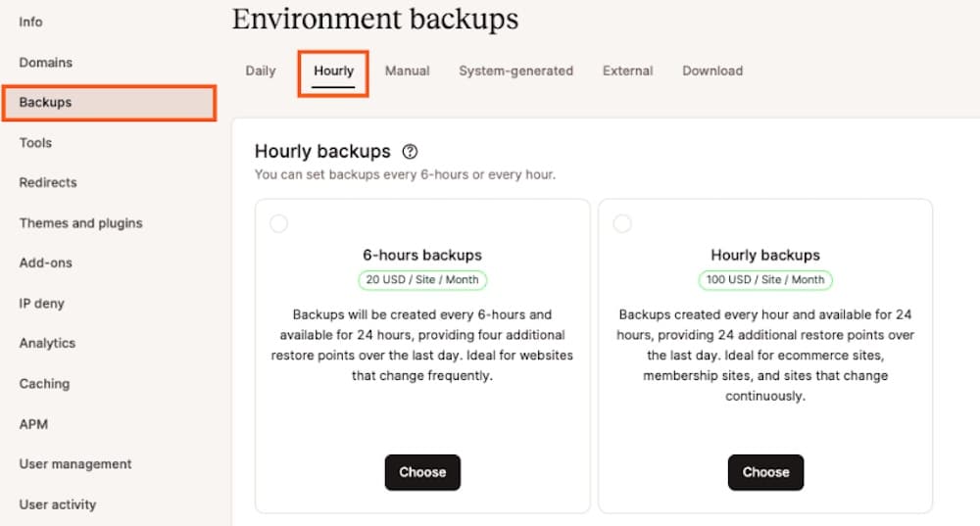The height and width of the screenshot is (526, 980).
Task: Click the help icon beside Hourly backups
Action: [x=410, y=152]
